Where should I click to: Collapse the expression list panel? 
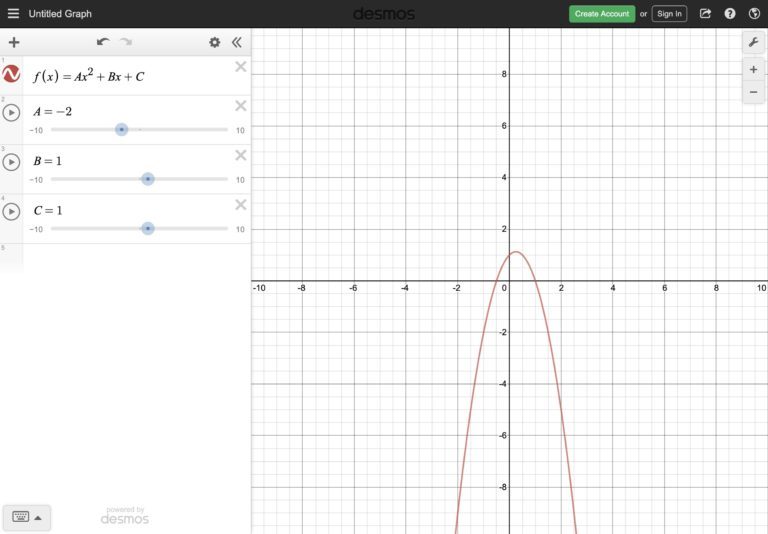237,43
